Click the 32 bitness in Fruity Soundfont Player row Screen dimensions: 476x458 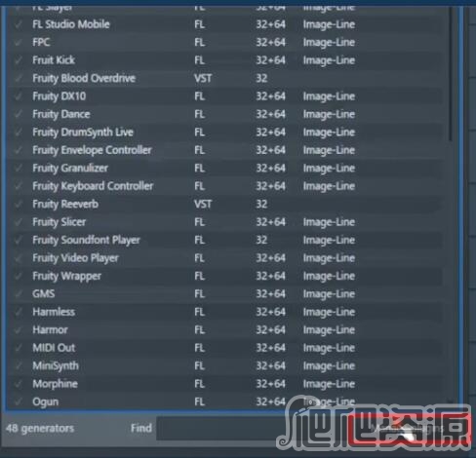click(x=261, y=240)
